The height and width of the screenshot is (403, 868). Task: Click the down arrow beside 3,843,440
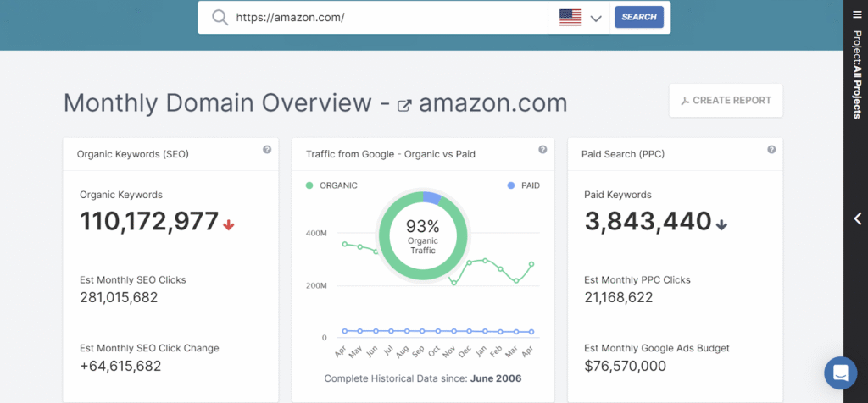(x=721, y=224)
